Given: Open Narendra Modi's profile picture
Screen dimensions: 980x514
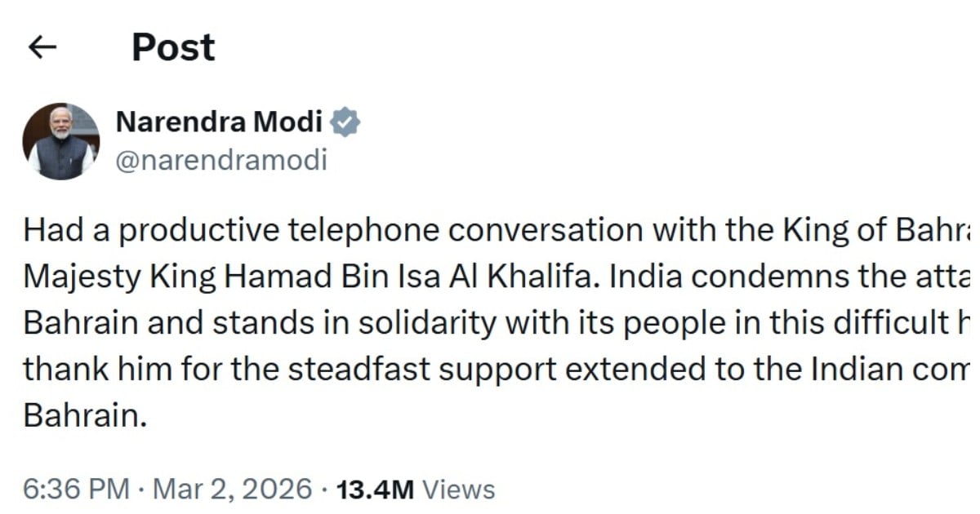Looking at the screenshot, I should tap(60, 141).
